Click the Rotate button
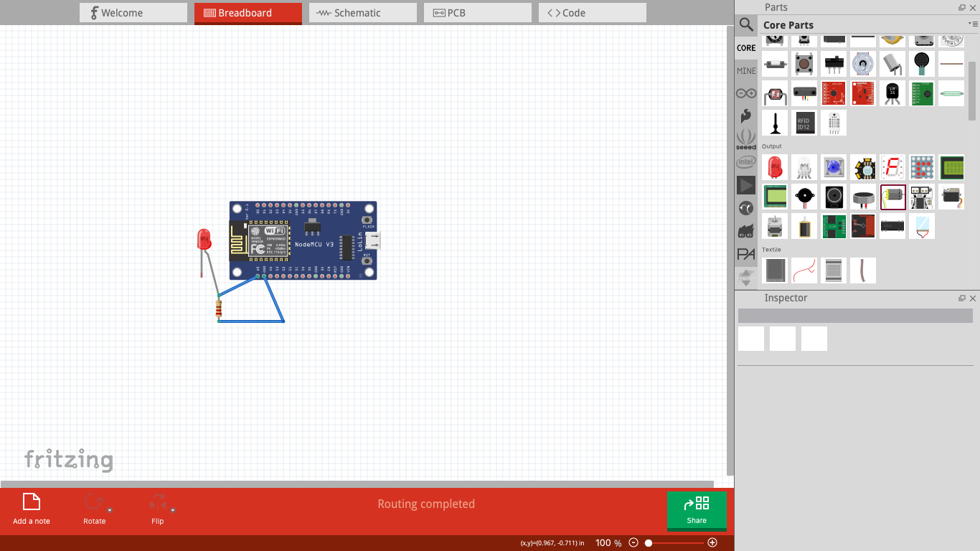 click(95, 509)
